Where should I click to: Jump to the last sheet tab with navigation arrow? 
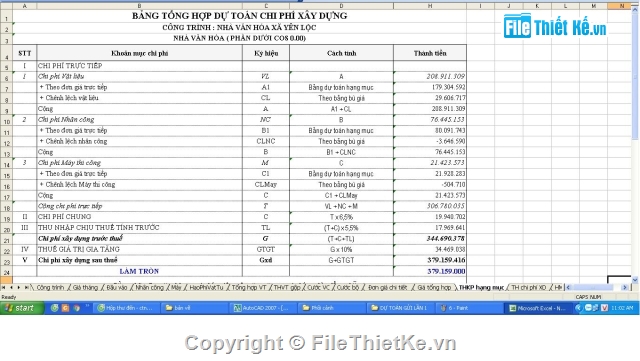tap(27, 287)
